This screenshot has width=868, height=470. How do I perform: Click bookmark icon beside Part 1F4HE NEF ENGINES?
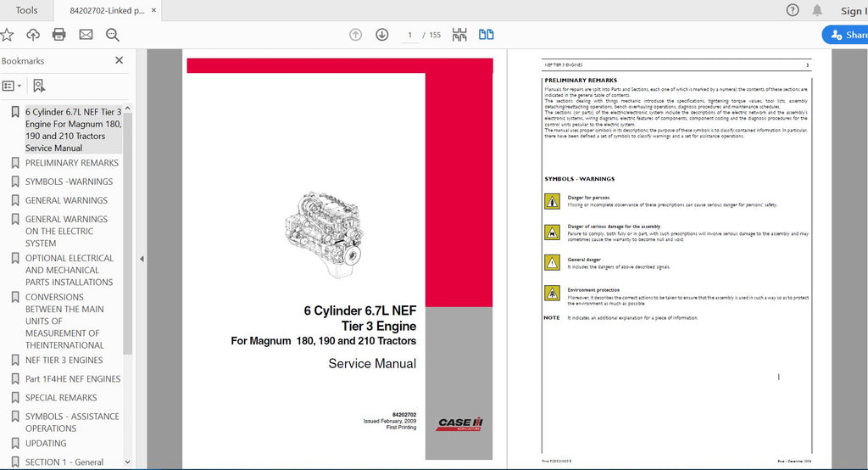click(15, 379)
